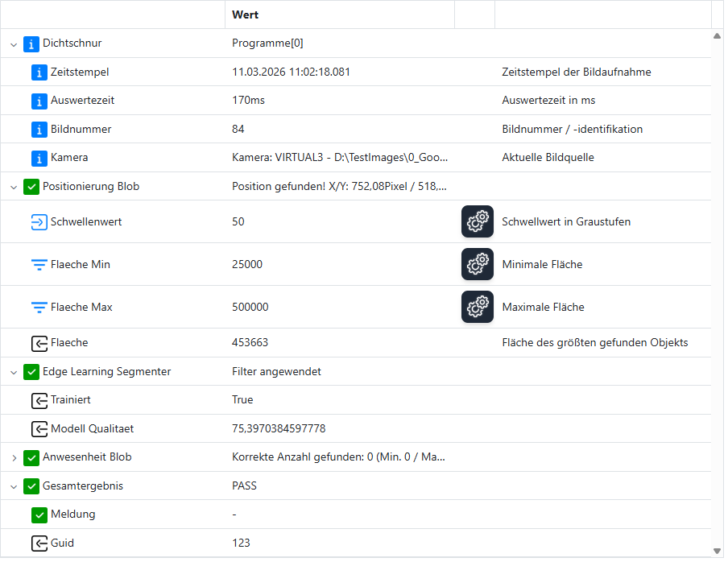Click the info icon beside Zeitstempel
Image resolution: width=728 pixels, height=562 pixels.
point(39,72)
